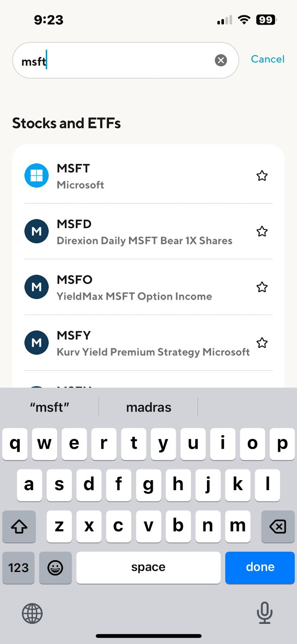Tap the Microsoft logo icon
297x644 pixels.
[x=37, y=175]
